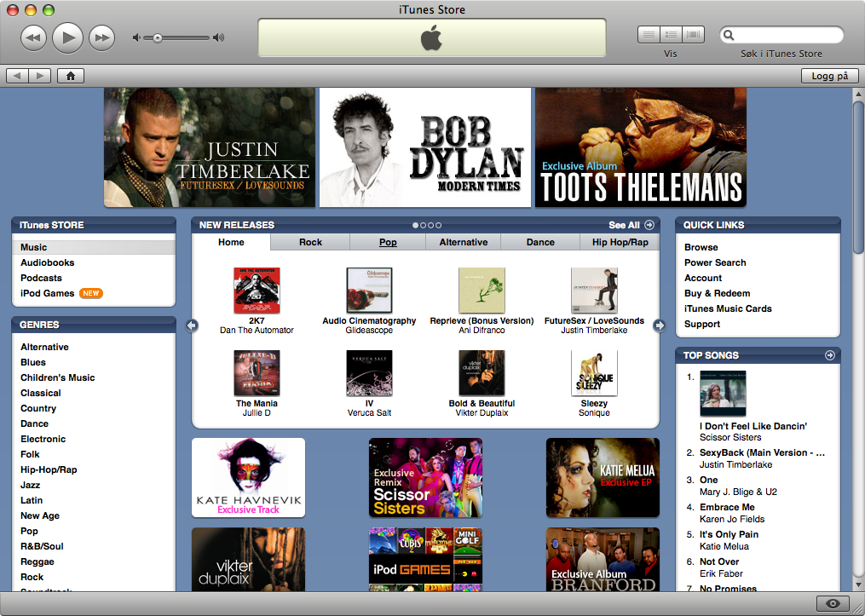
Task: Select the third page dot in New Releases
Action: pyautogui.click(x=431, y=225)
